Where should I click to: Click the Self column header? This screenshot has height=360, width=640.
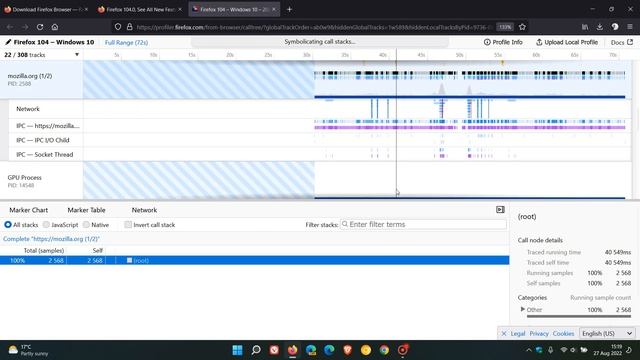[98, 251]
